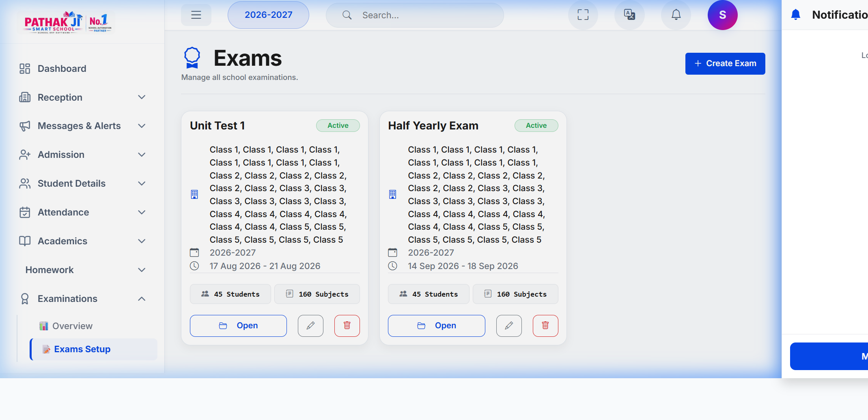Viewport: 868px width, 420px height.
Task: Click the Unit Test 1 card title
Action: [x=218, y=126]
